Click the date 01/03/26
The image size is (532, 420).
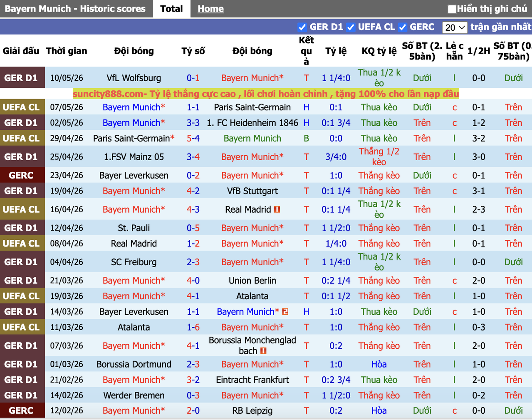click(67, 364)
